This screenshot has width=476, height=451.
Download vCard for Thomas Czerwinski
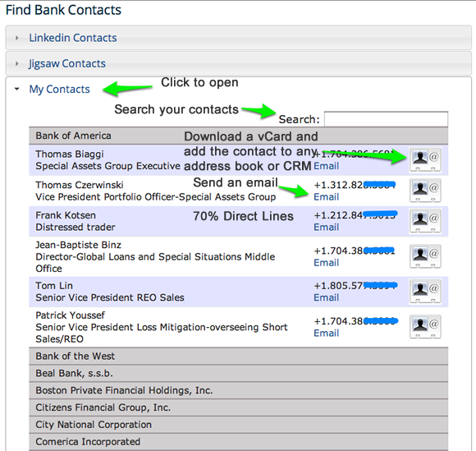click(x=425, y=191)
